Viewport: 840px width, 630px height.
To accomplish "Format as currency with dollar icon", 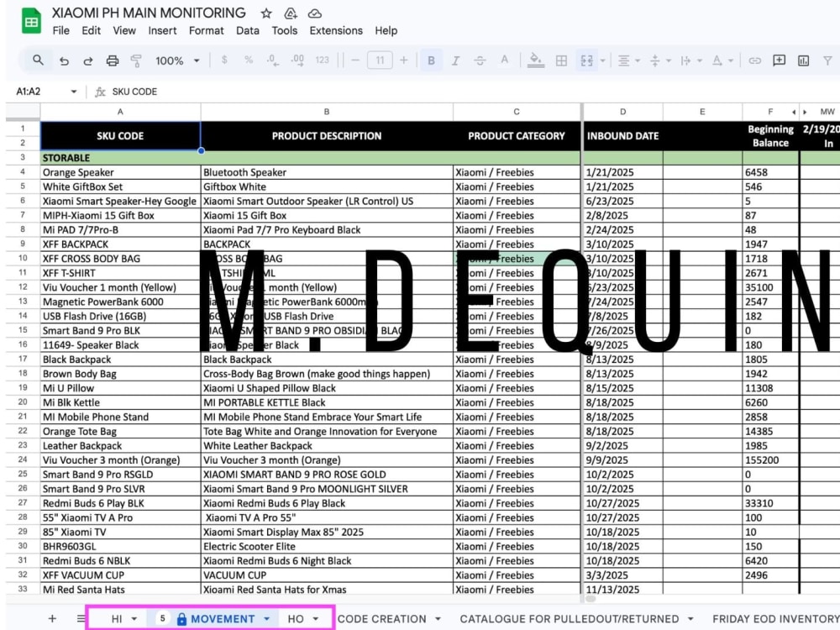I will point(224,60).
